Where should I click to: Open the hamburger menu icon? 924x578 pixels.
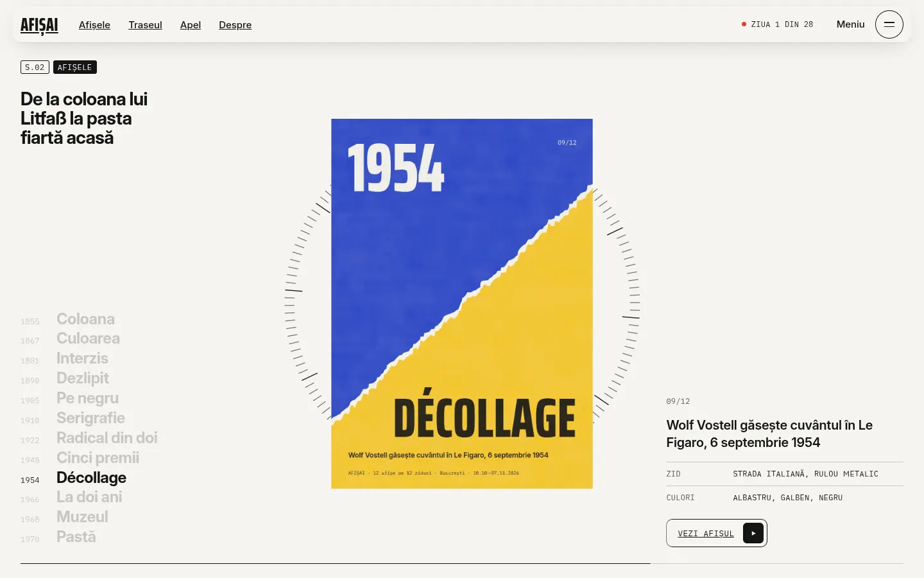click(889, 24)
